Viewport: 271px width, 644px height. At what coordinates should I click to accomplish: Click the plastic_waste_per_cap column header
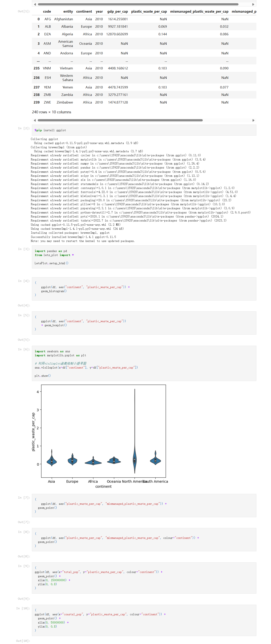pos(149,11)
